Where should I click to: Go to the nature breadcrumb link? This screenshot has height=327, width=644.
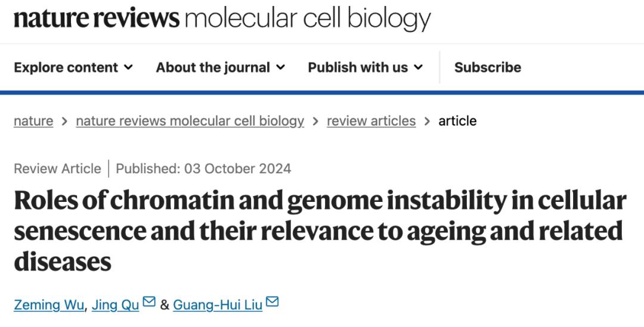coord(33,121)
